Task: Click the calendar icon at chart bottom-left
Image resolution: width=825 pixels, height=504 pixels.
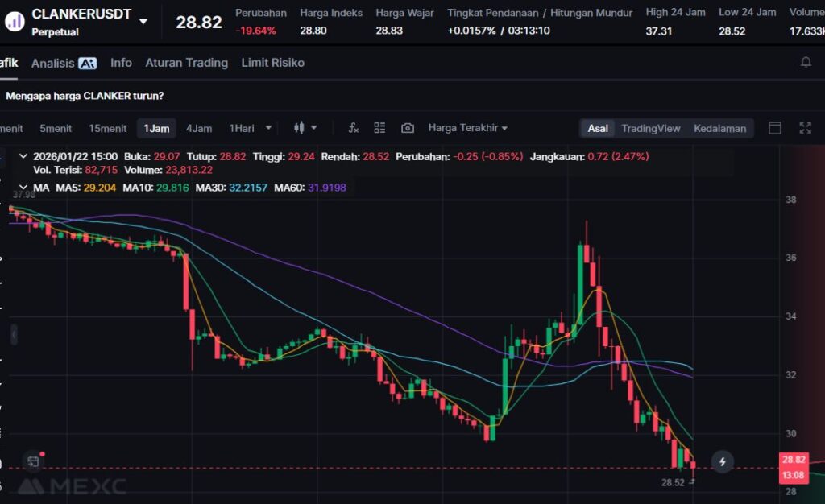Action: [x=33, y=461]
